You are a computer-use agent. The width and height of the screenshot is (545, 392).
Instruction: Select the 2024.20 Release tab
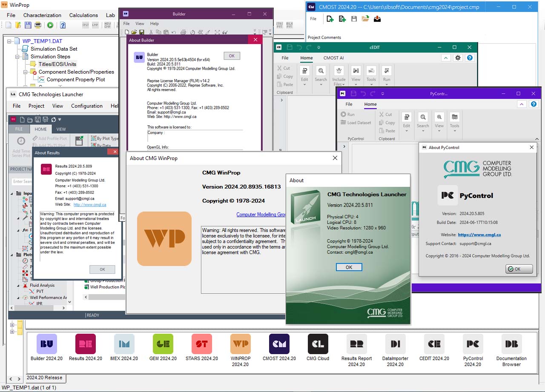(44, 378)
